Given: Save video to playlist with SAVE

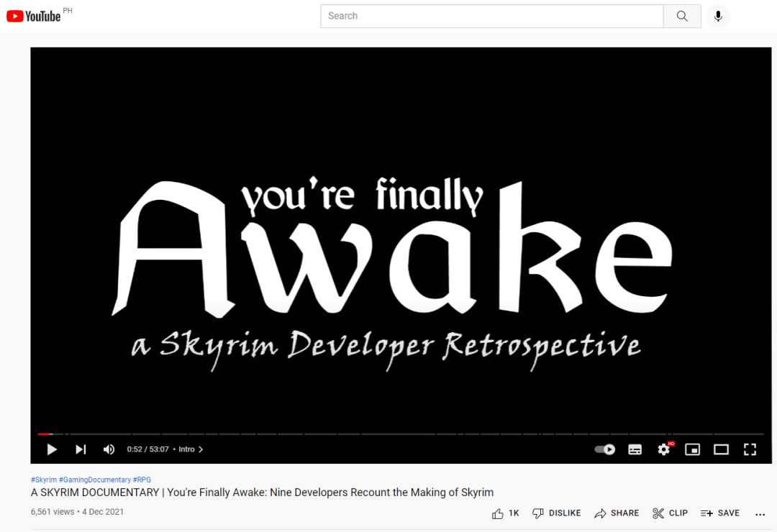Looking at the screenshot, I should [x=720, y=513].
